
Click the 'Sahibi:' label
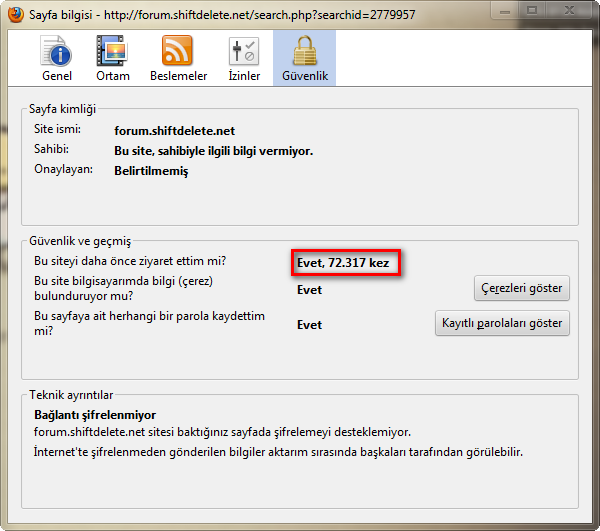(x=51, y=149)
